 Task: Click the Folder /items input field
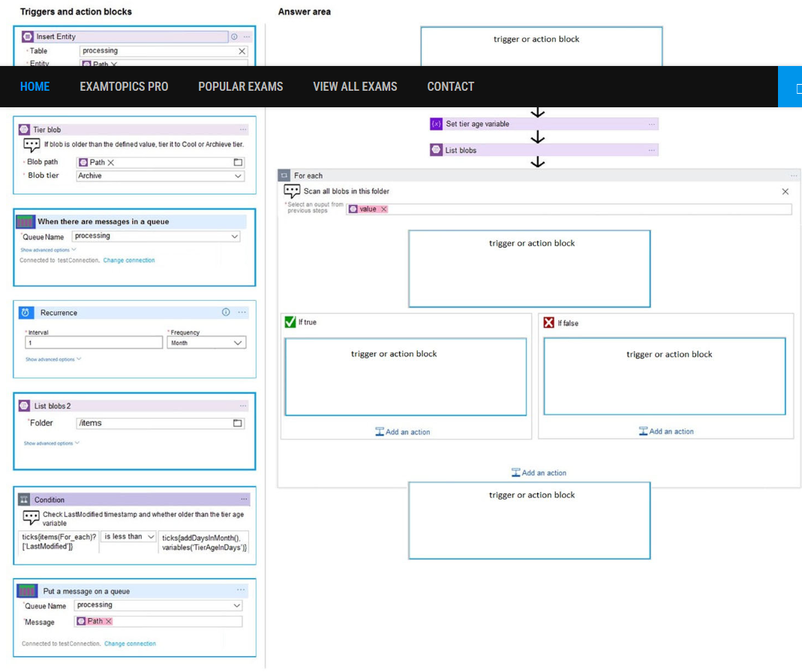tap(160, 424)
